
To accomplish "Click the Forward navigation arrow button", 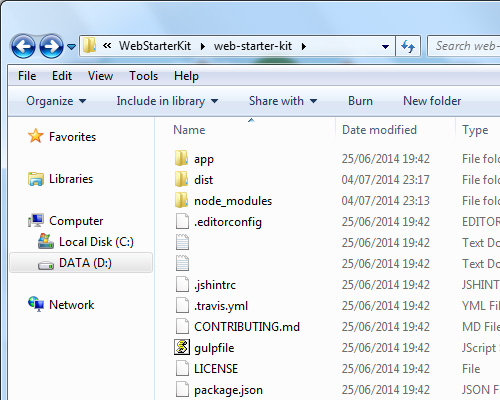I will (x=51, y=46).
